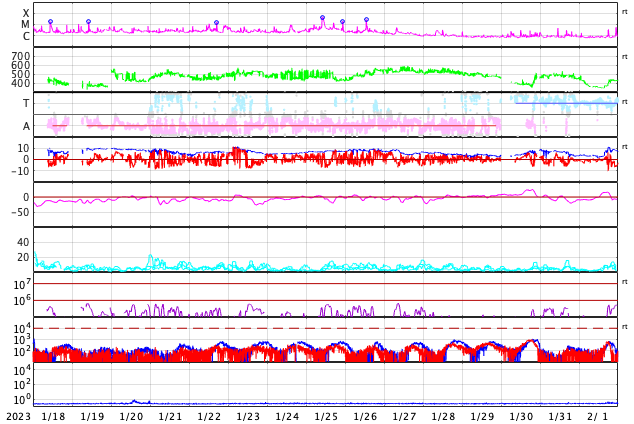Click the X flare class axis label
Viewport: 634px width, 424px height.
tap(26, 13)
